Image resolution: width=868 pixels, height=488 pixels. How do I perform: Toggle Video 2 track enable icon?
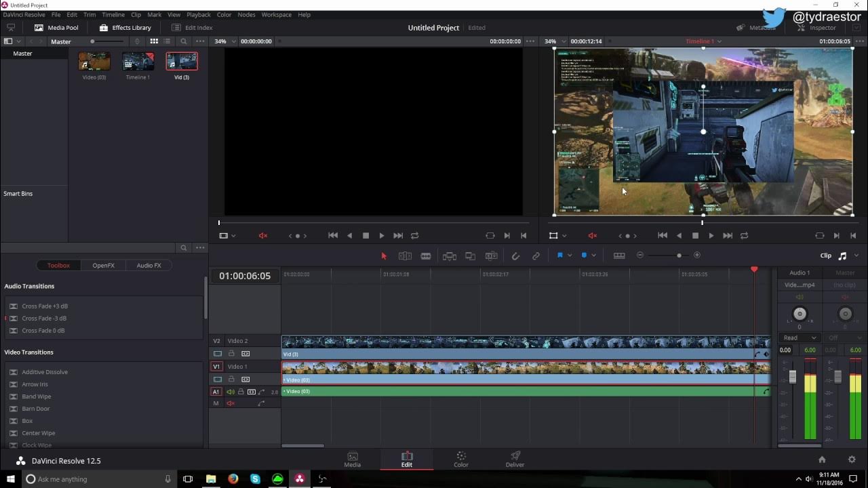[218, 354]
